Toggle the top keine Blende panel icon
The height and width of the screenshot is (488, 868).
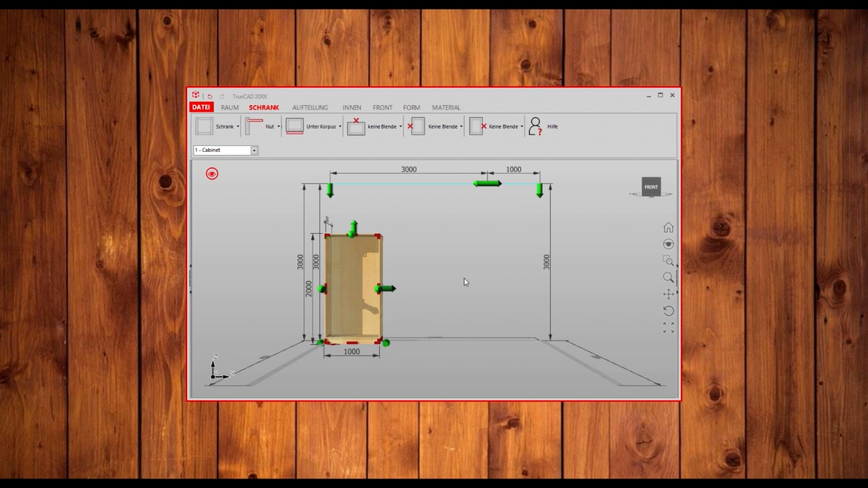click(356, 126)
